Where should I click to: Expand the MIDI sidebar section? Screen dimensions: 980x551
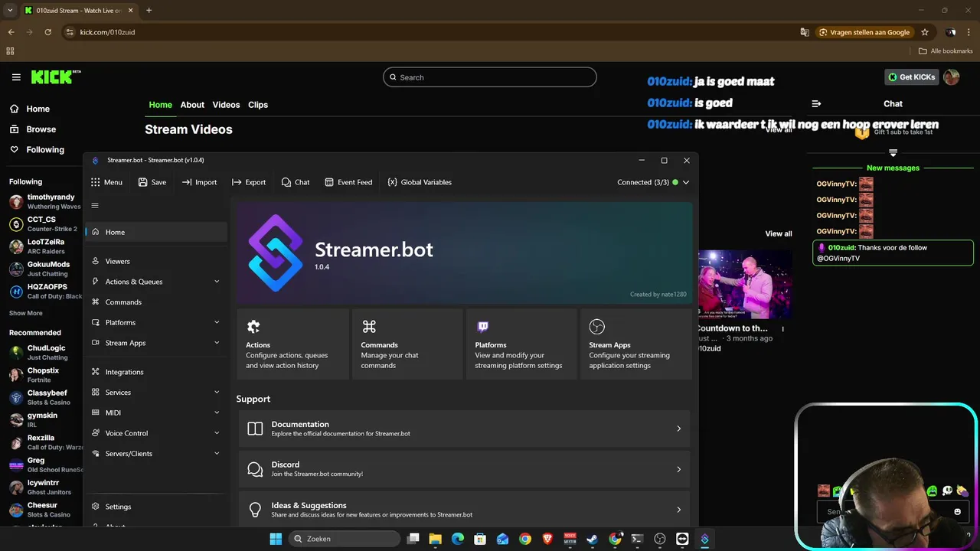point(217,412)
